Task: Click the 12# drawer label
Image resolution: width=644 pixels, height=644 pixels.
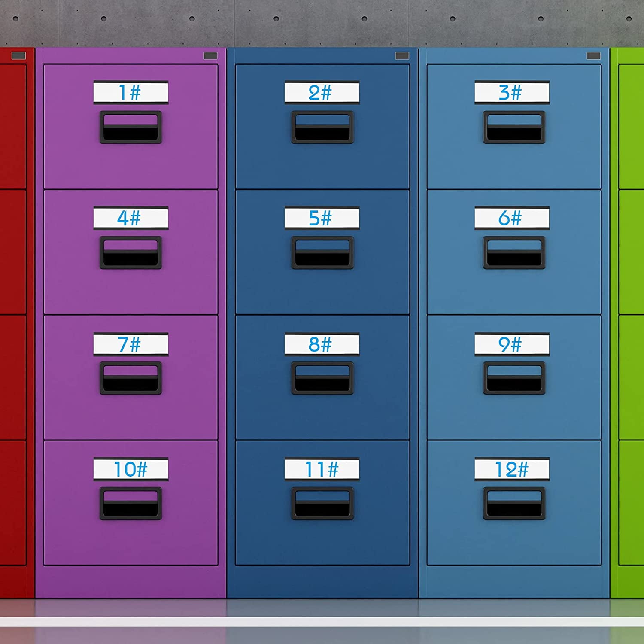Action: (512, 469)
